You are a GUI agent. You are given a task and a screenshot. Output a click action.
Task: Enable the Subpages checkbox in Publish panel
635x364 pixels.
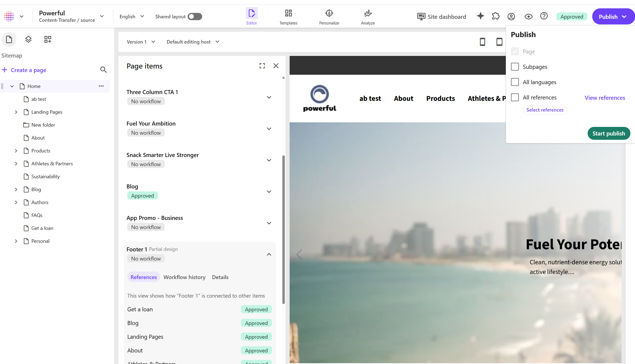[515, 66]
